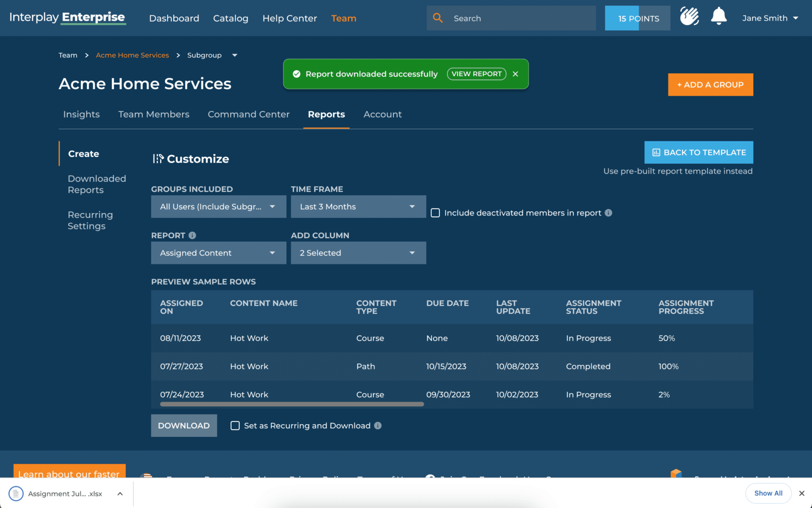Open the Add Column dropdown
Image resolution: width=812 pixels, height=508 pixels.
358,253
